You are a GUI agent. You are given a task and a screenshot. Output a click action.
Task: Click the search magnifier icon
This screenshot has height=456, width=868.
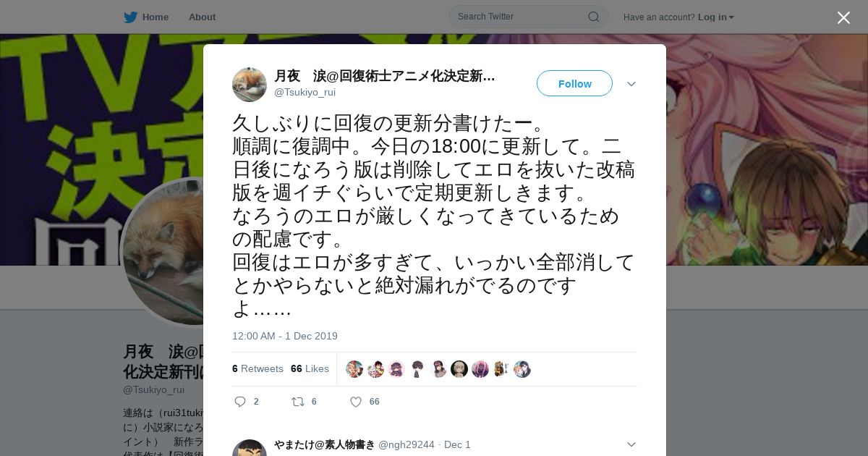pyautogui.click(x=593, y=17)
